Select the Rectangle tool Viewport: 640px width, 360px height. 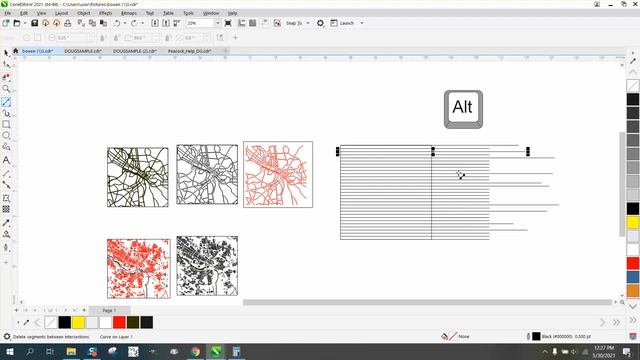click(x=6, y=124)
